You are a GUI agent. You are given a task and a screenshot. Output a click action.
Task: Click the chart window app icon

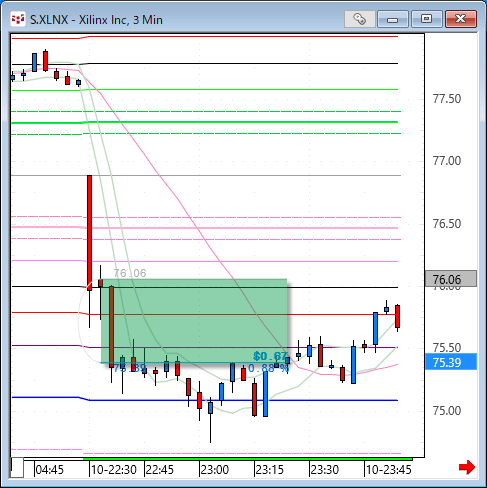[18, 19]
